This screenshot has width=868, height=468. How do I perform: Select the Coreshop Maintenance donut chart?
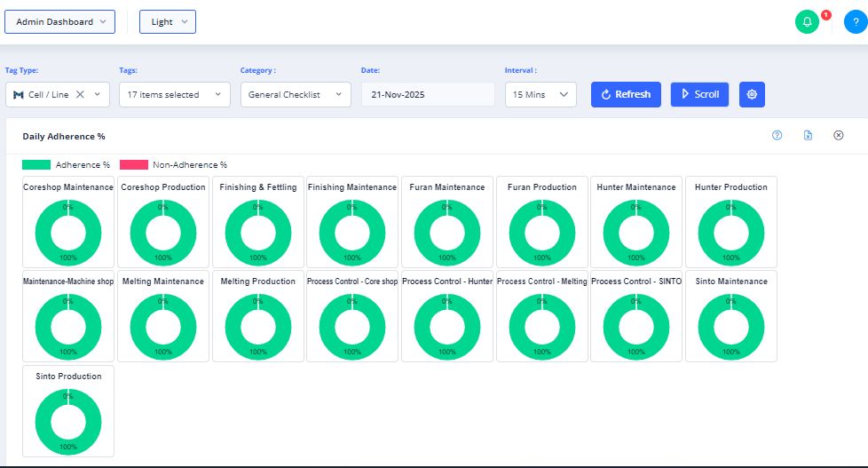pyautogui.click(x=68, y=233)
